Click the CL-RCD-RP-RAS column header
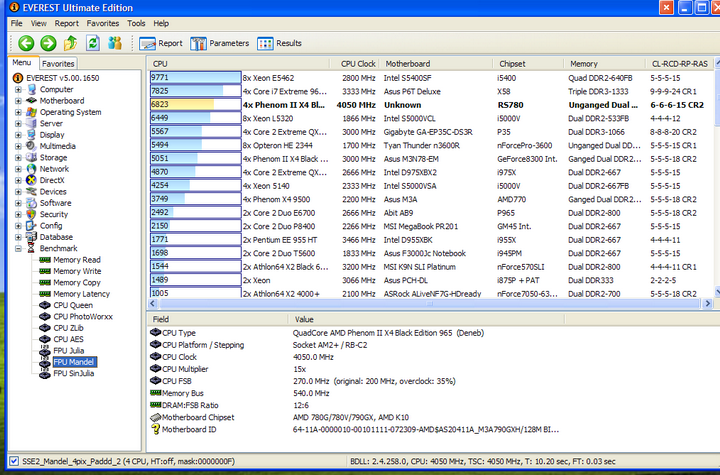The image size is (720, 475). tap(680, 63)
